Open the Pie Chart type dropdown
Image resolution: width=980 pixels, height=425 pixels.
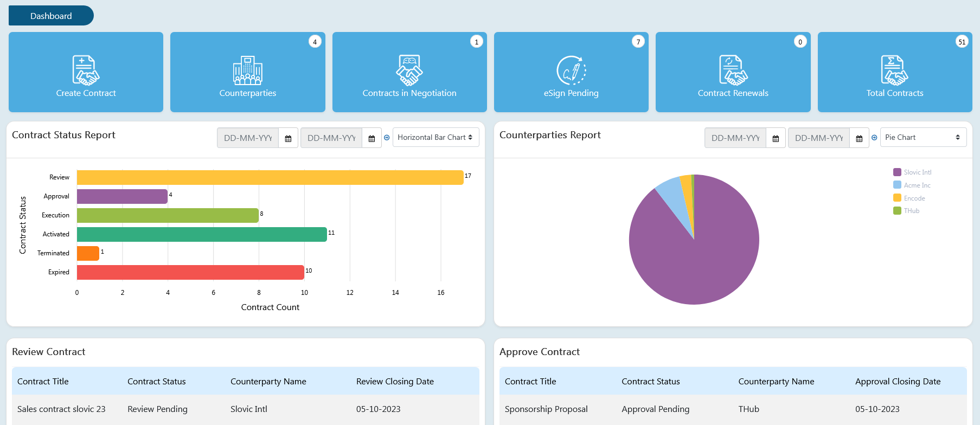(923, 138)
